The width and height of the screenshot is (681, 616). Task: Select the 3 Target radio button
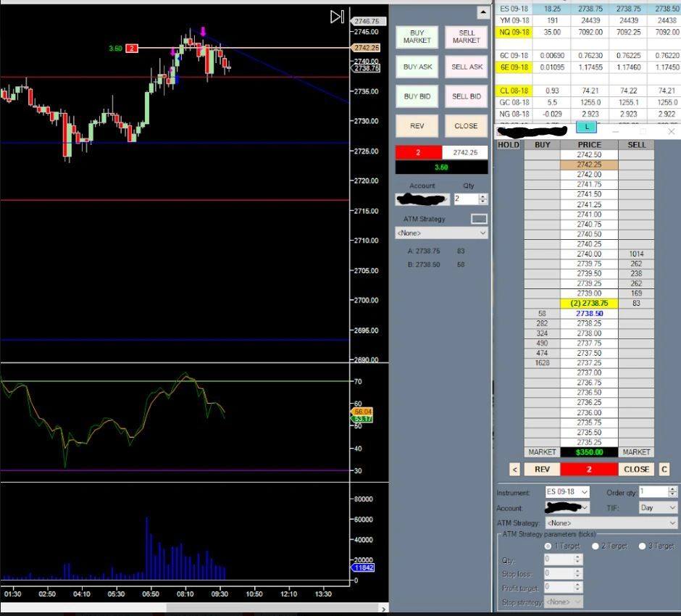pos(643,546)
